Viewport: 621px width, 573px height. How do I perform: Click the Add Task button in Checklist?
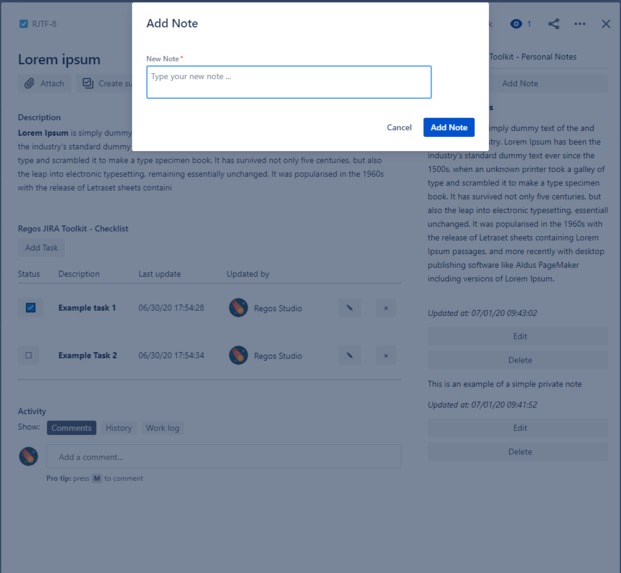[41, 247]
